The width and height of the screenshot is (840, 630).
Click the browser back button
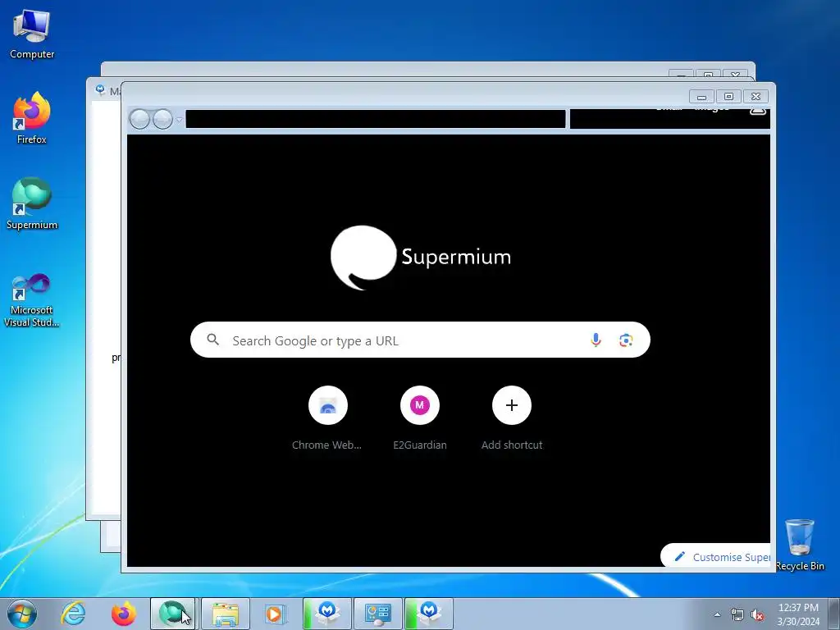[x=139, y=119]
